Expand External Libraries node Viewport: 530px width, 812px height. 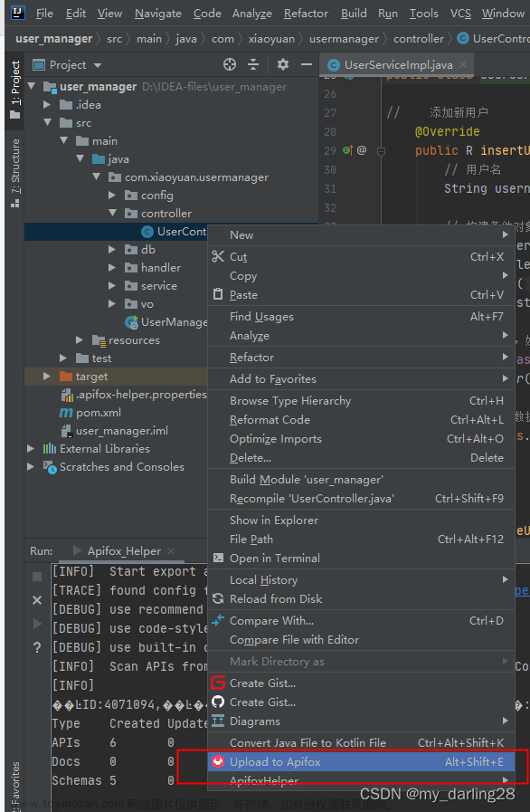[31, 448]
